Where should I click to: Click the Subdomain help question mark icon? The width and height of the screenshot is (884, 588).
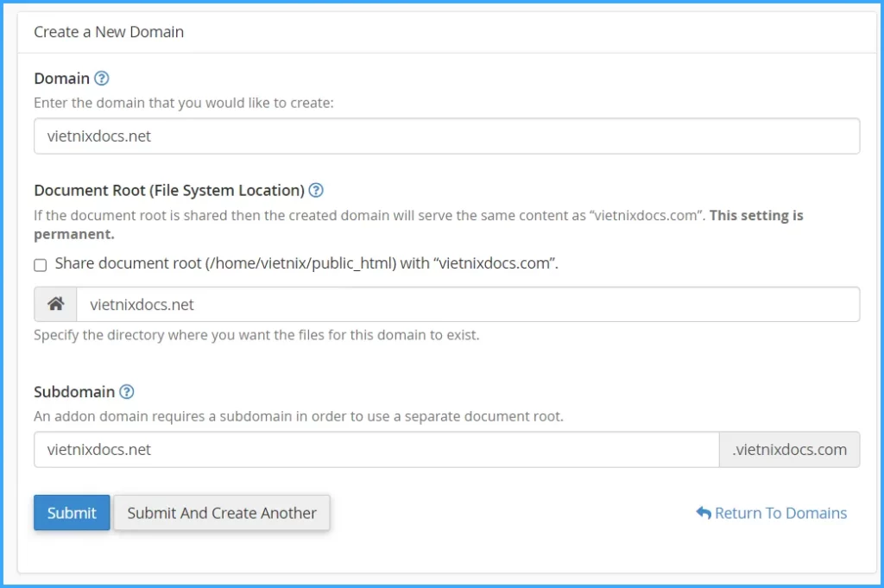tap(127, 392)
